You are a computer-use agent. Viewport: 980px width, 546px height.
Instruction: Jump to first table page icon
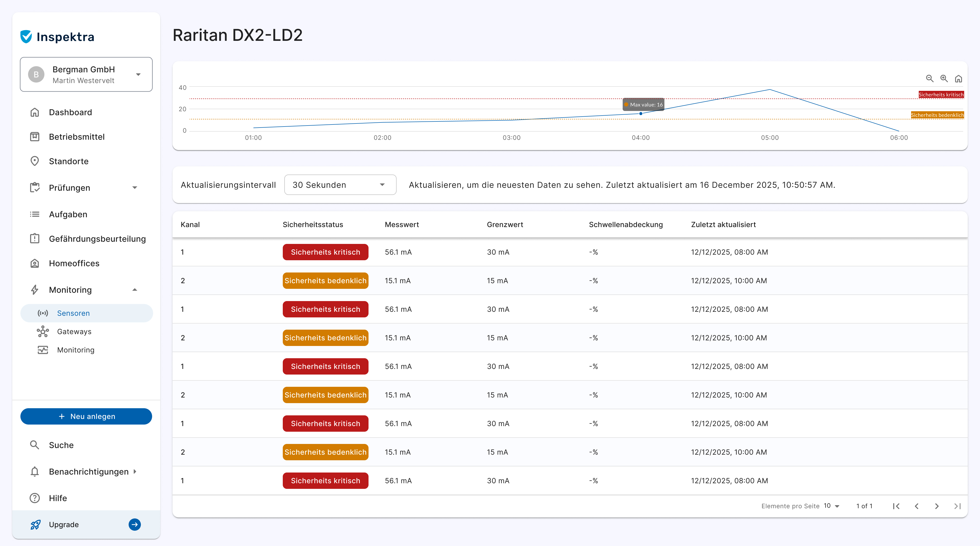pyautogui.click(x=896, y=506)
